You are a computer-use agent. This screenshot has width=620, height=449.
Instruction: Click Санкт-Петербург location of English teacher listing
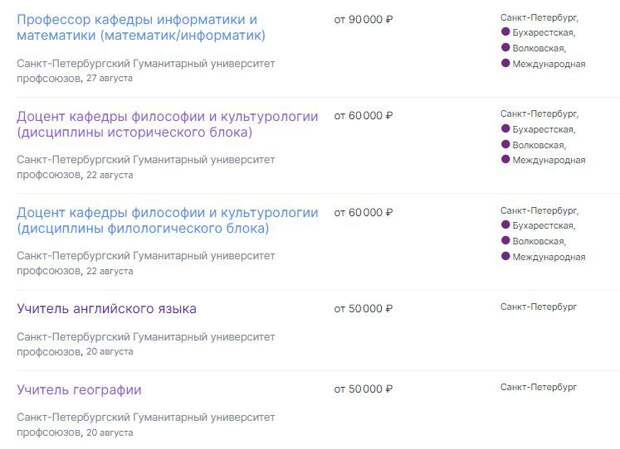(x=538, y=307)
